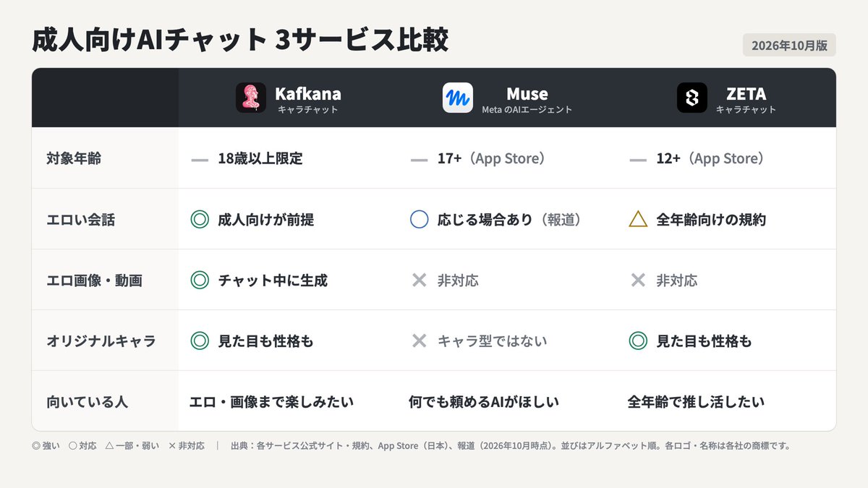Select the オリジナルキャラ row label
868x488 pixels.
point(101,341)
